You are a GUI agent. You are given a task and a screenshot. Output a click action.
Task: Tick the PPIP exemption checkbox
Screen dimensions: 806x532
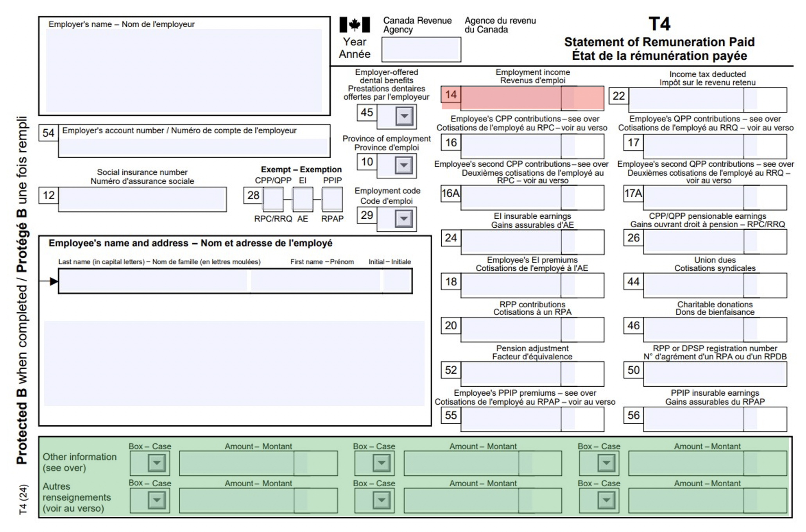(x=332, y=199)
